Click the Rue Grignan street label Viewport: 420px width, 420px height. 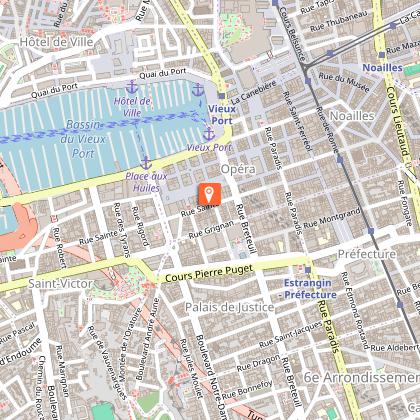[x=211, y=230]
